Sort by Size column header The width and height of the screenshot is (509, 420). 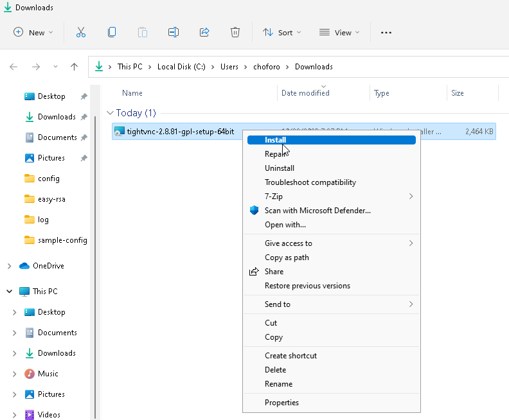click(458, 93)
